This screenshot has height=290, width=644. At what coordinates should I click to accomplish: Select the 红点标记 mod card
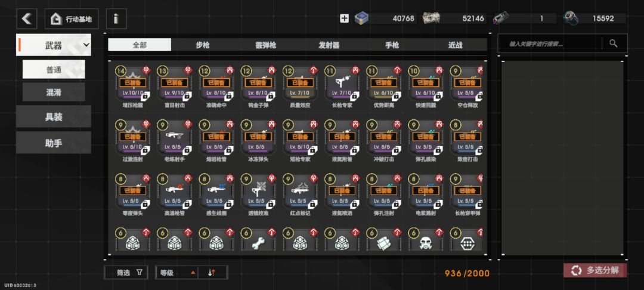point(300,195)
